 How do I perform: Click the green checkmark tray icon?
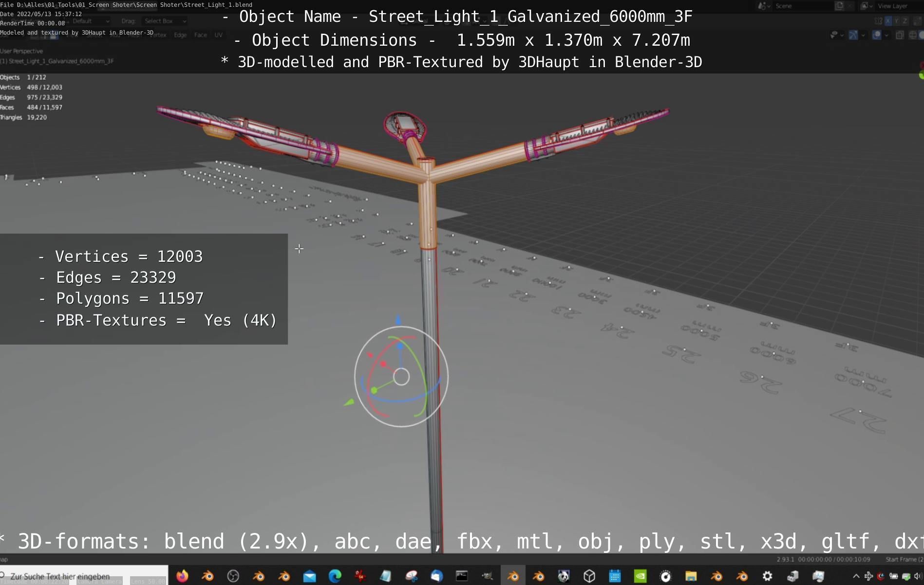click(x=906, y=576)
